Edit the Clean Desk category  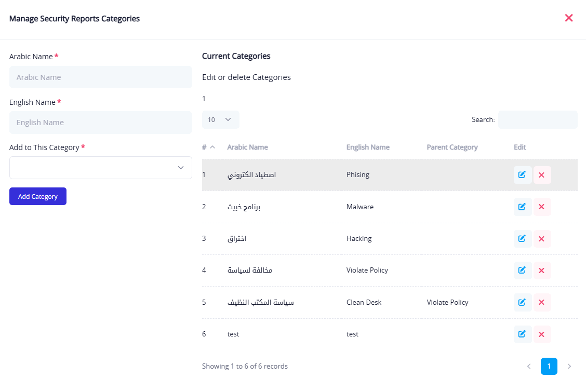pyautogui.click(x=522, y=302)
